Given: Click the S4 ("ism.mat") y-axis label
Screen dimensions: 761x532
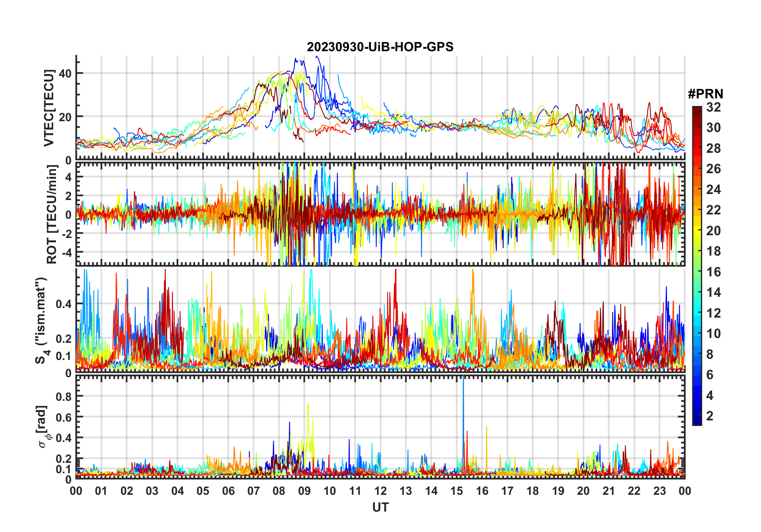Looking at the screenshot, I should [x=42, y=321].
